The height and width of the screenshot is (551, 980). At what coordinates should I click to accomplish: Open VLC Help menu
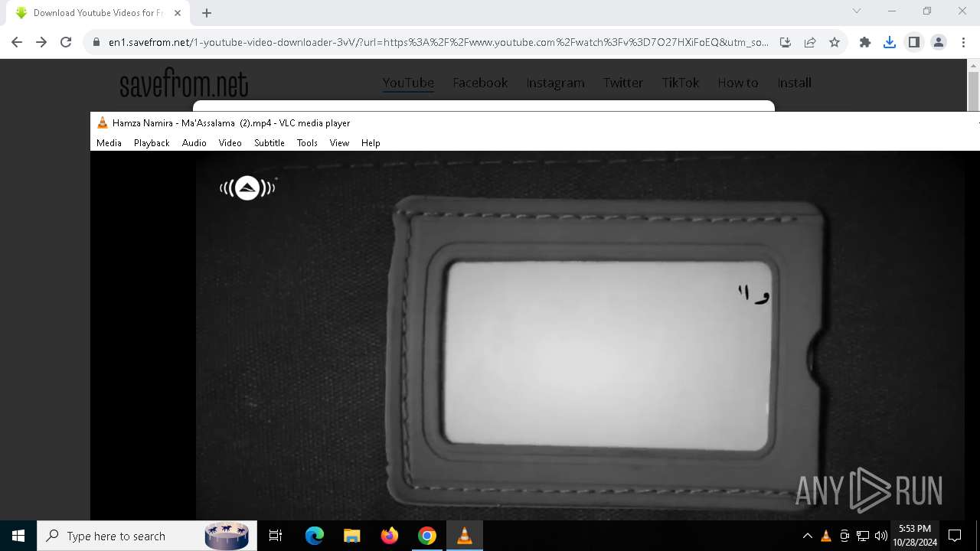pos(371,143)
